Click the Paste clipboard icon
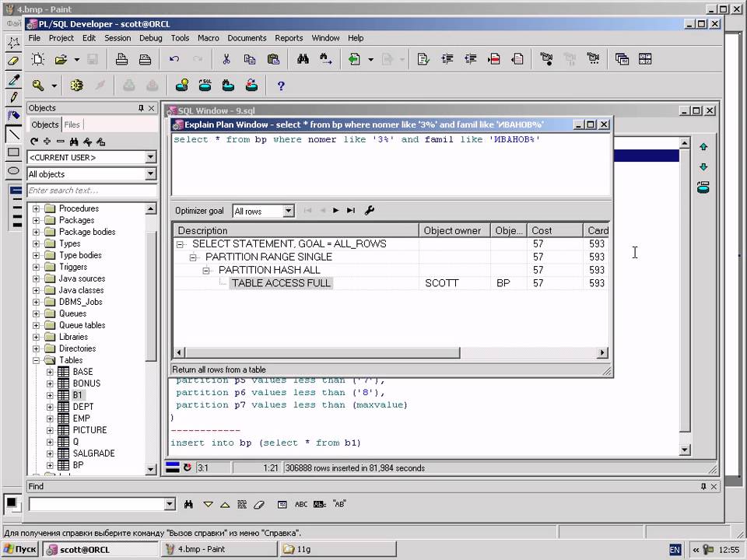Image resolution: width=747 pixels, height=560 pixels. (x=273, y=59)
